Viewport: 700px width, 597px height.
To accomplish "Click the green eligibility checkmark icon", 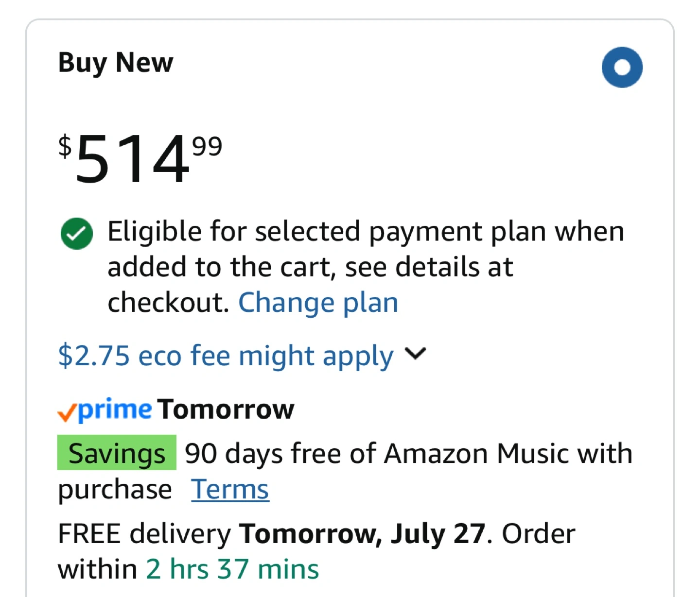I will [x=76, y=234].
